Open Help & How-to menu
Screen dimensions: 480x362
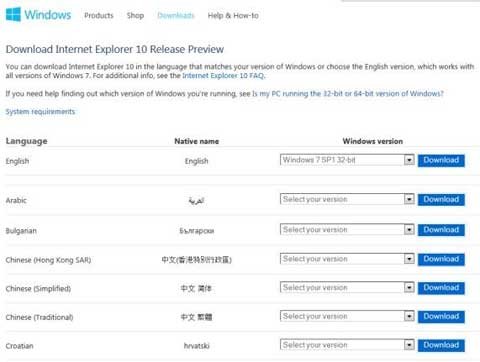tap(233, 16)
